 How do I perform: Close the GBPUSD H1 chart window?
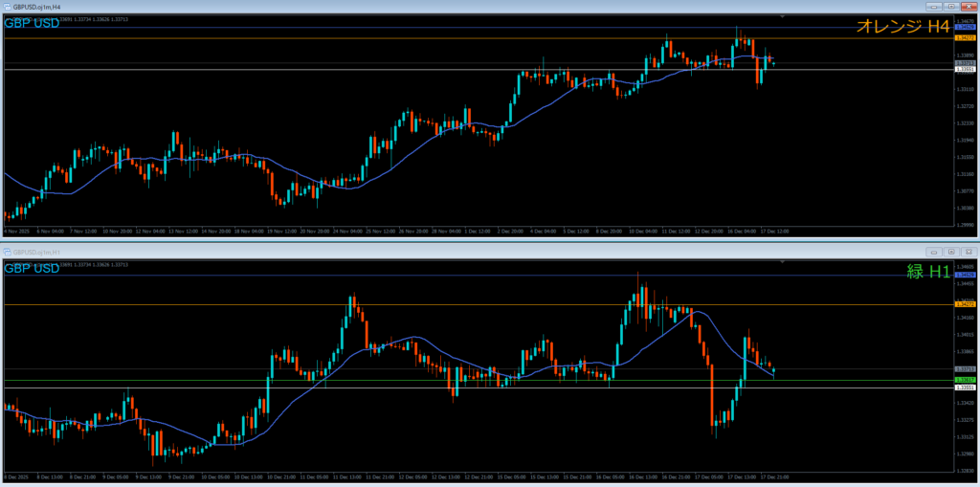click(968, 252)
